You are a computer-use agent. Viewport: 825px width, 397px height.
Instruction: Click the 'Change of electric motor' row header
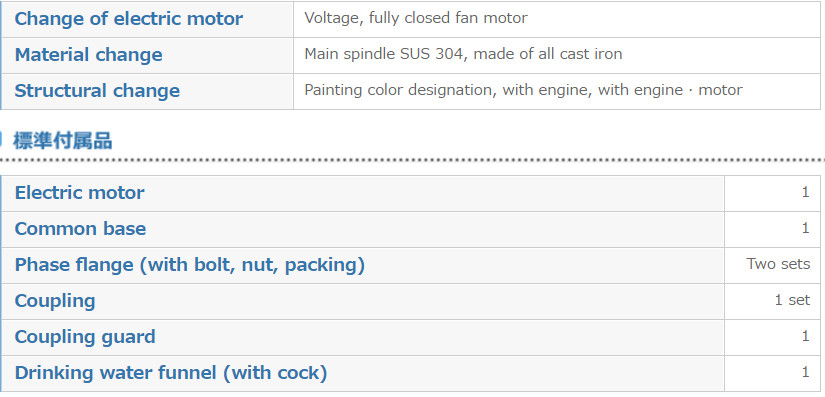pos(147,19)
